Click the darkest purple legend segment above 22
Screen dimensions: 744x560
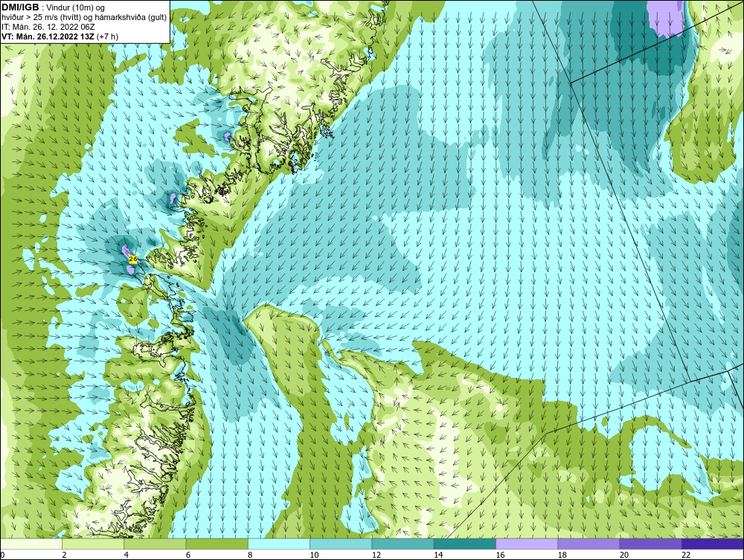[713, 544]
